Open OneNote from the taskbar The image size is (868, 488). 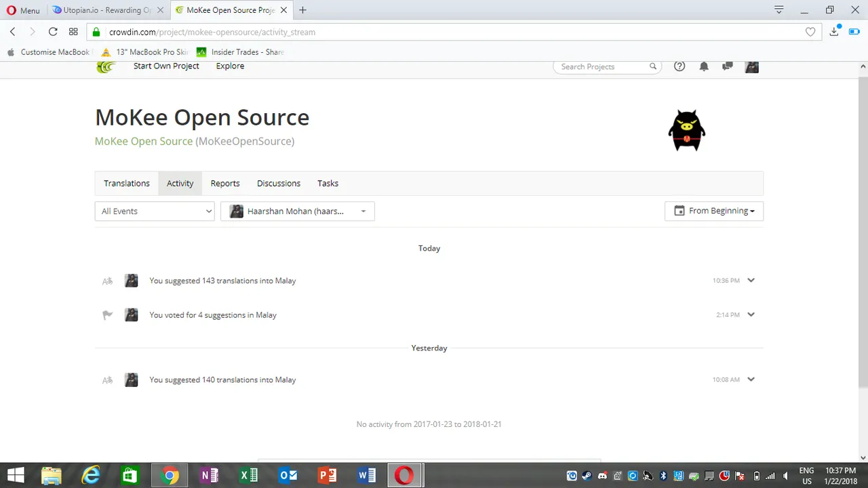[209, 475]
